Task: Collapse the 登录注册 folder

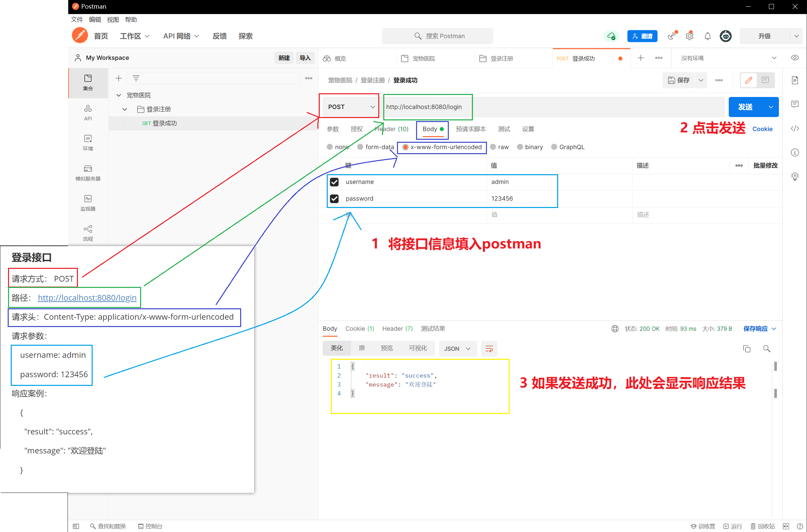Action: coord(124,109)
